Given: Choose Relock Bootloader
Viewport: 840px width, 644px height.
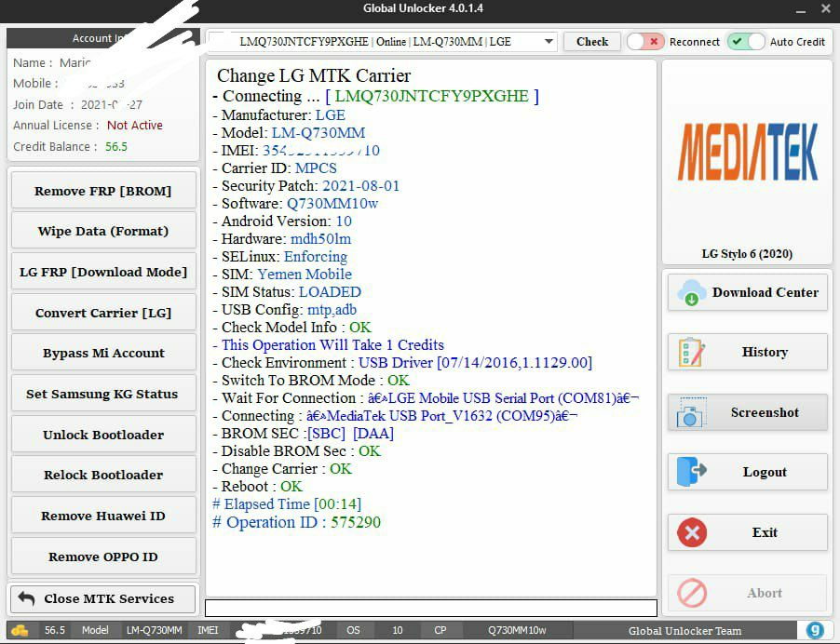Looking at the screenshot, I should (x=103, y=475).
